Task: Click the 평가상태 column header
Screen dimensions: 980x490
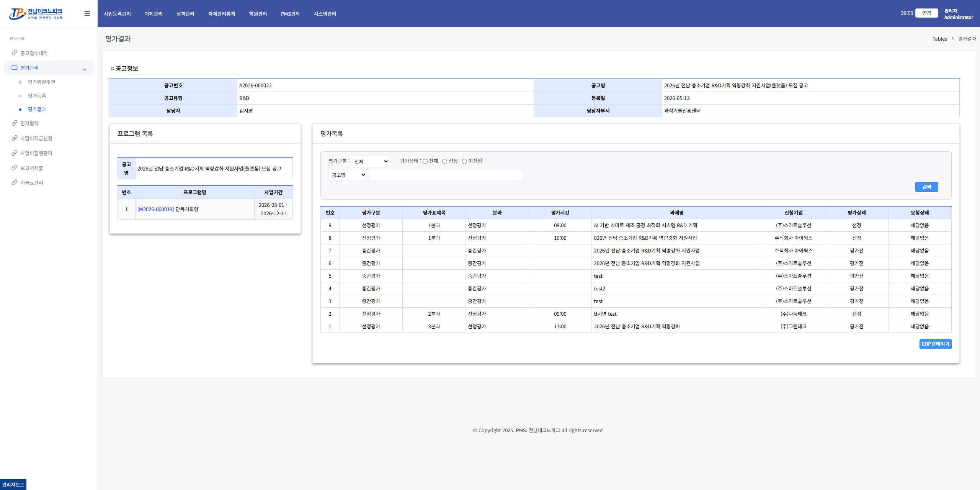Action: [856, 213]
